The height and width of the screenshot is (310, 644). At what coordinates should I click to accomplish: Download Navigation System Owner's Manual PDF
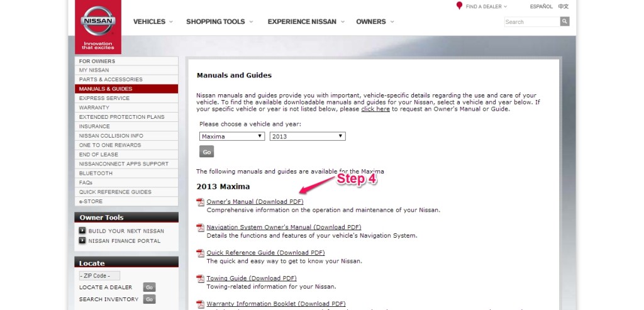pos(284,227)
